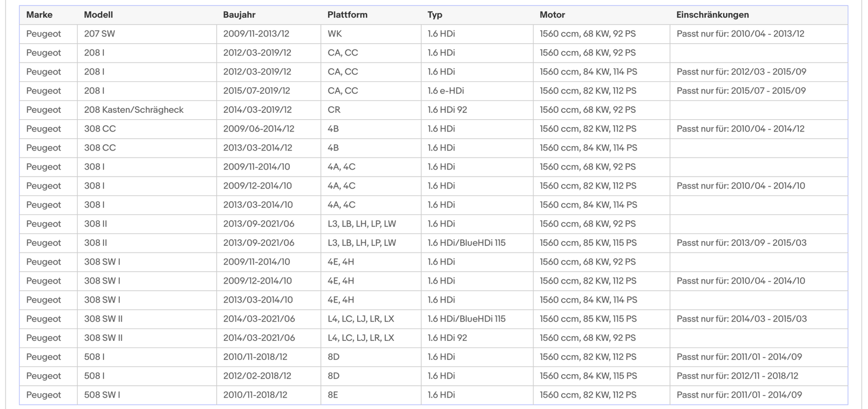
Task: Select restriction 'Passt nur für: 2012/11 - 2018/12'
Action: click(737, 376)
